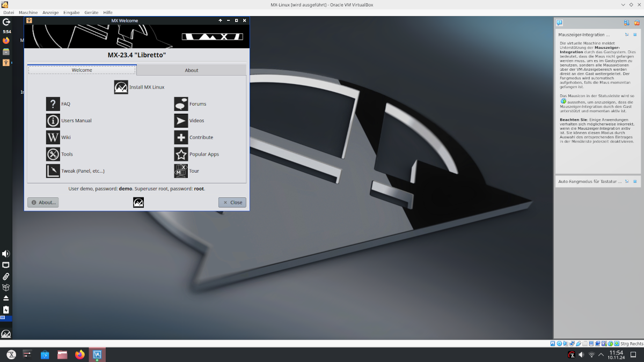Click the eject icon on side panel
This screenshot has width=644, height=362.
click(6, 298)
